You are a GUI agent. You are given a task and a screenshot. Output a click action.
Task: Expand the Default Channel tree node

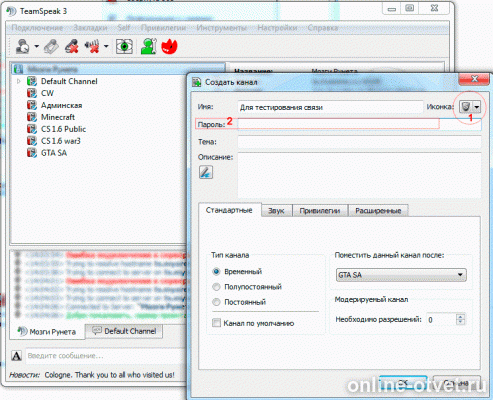tap(19, 81)
